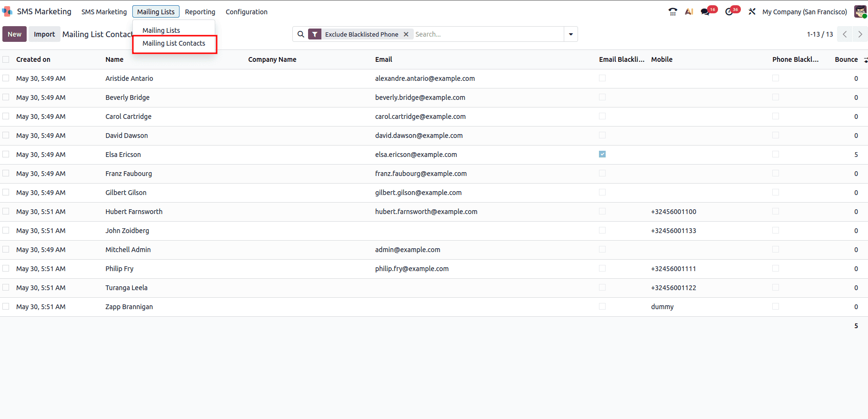868x419 pixels.
Task: Click the filter funnel icon on facet
Action: [315, 34]
